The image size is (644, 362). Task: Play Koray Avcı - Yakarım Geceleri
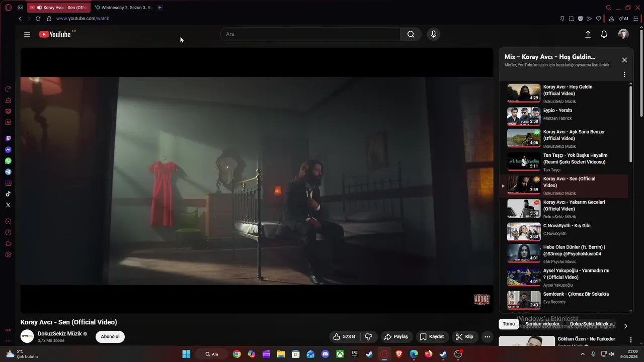[x=563, y=209]
